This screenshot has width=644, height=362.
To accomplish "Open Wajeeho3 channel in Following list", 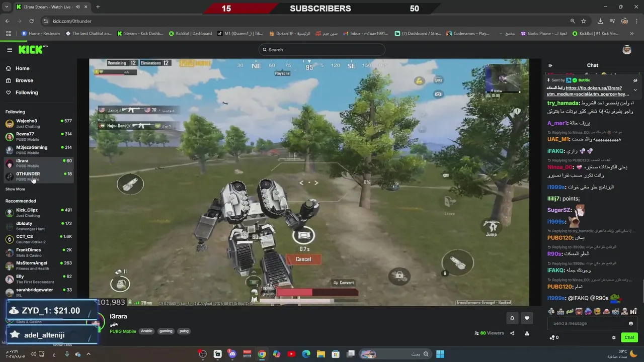I will (x=38, y=123).
